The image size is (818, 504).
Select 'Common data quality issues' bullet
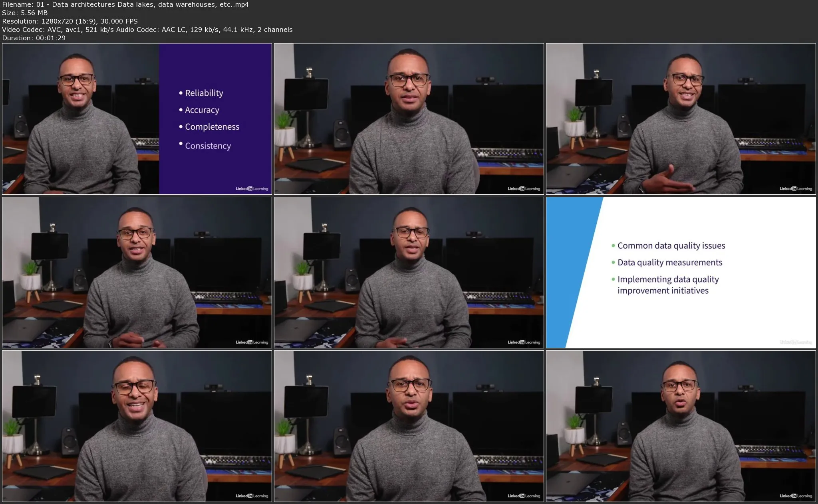pyautogui.click(x=671, y=246)
